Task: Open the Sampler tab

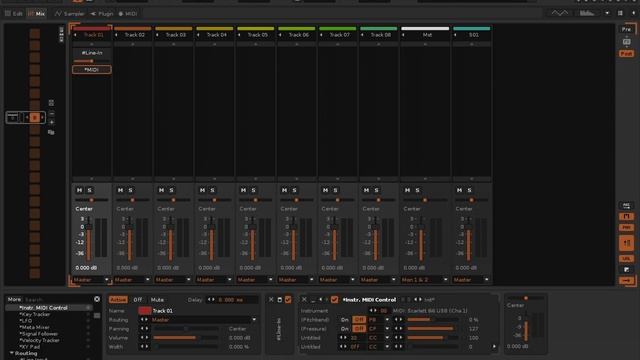Action: click(69, 13)
